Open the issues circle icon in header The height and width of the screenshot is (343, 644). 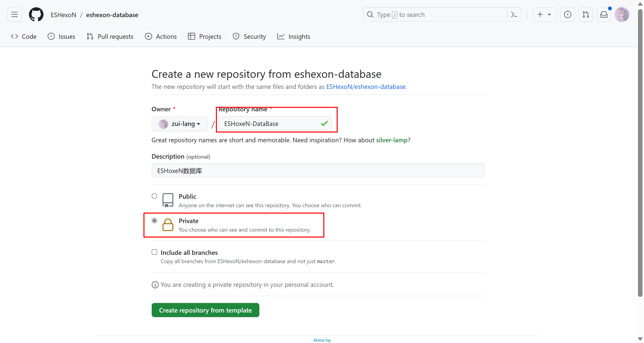tap(568, 15)
